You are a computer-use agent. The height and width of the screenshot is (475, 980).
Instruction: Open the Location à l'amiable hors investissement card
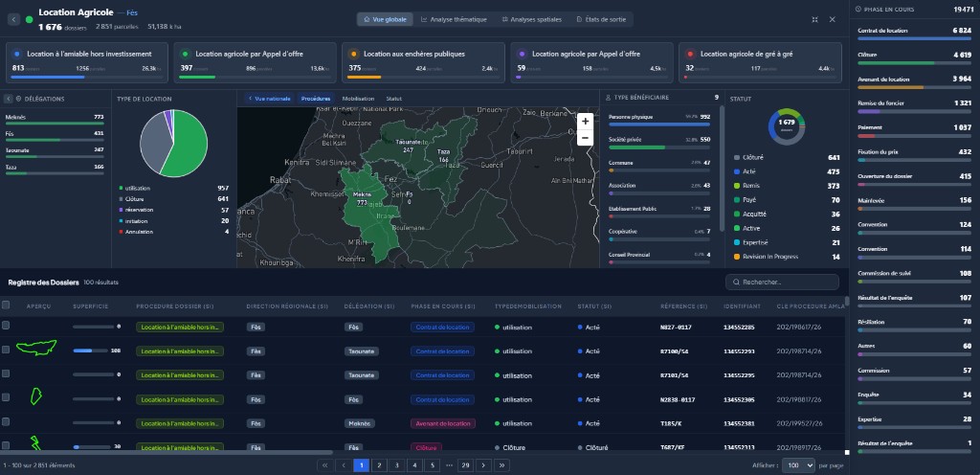[x=87, y=62]
